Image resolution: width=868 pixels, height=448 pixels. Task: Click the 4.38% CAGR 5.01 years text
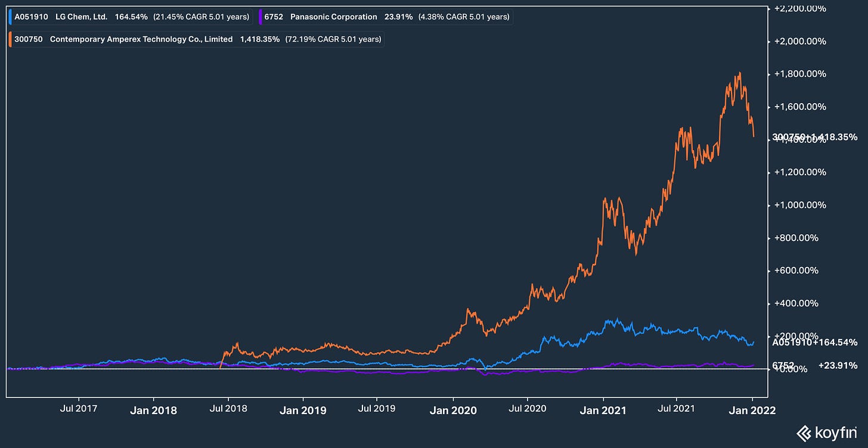(464, 17)
